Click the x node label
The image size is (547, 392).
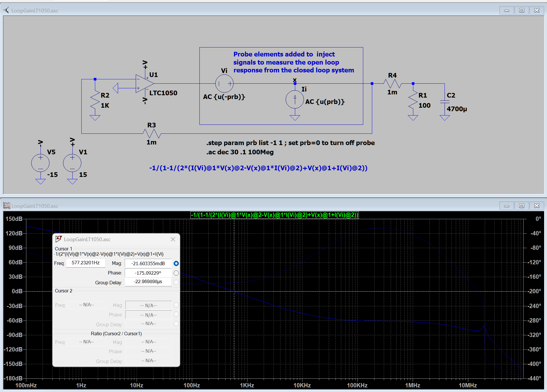coord(295,80)
